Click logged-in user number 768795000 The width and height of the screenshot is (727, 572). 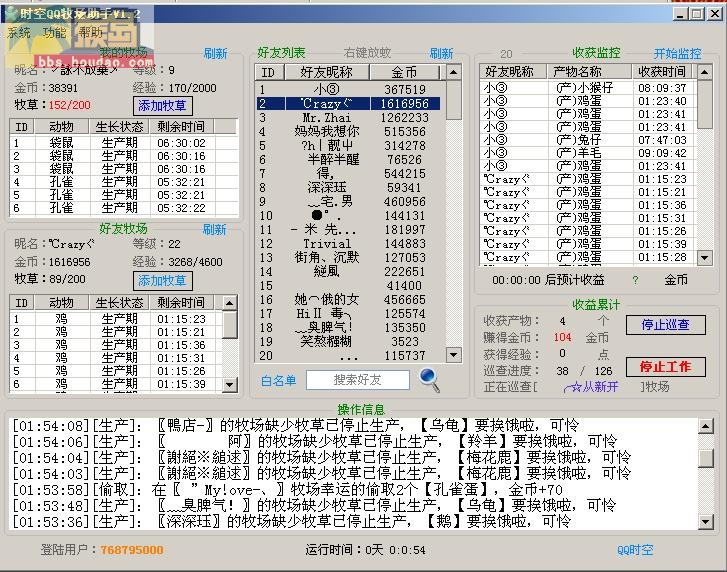[132, 550]
